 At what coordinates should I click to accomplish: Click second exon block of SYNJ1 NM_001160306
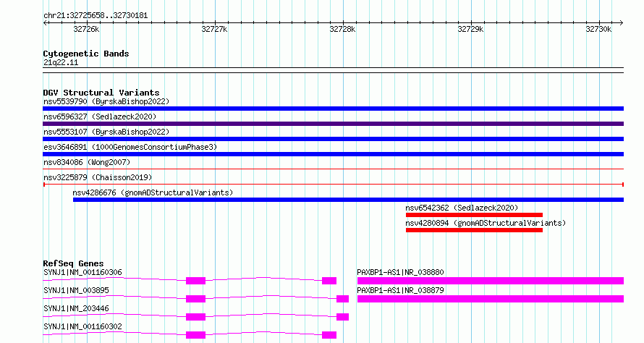[329, 281]
